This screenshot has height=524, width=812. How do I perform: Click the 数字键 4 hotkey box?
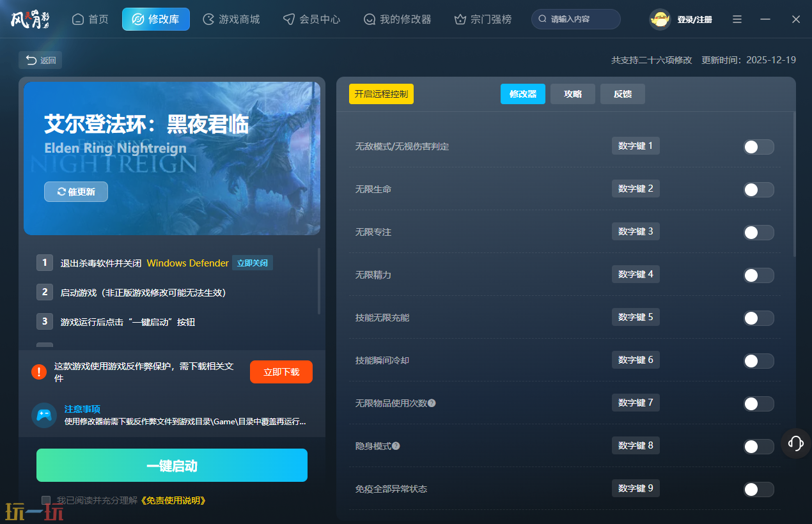636,274
